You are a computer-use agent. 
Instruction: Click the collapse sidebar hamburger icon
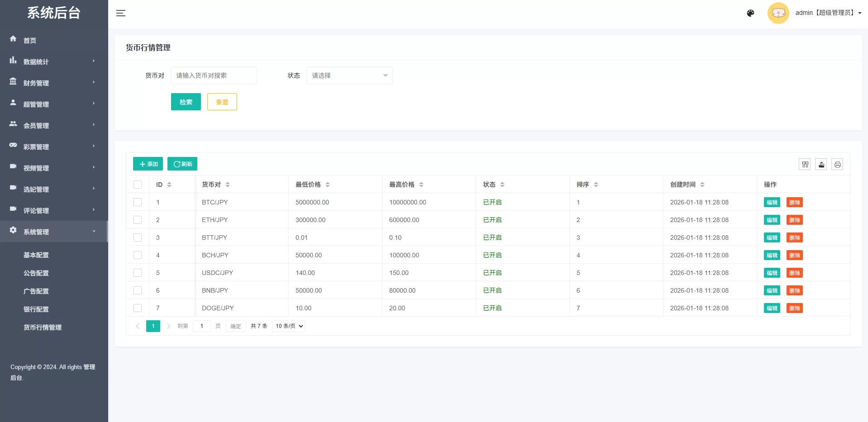121,13
